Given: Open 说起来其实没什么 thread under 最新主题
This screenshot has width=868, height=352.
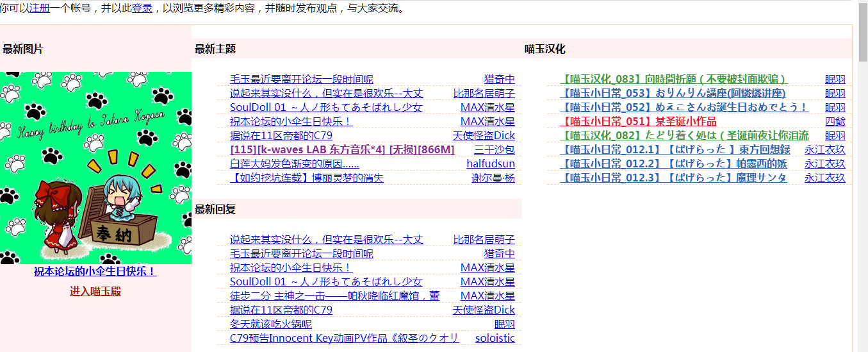Looking at the screenshot, I should point(327,94).
